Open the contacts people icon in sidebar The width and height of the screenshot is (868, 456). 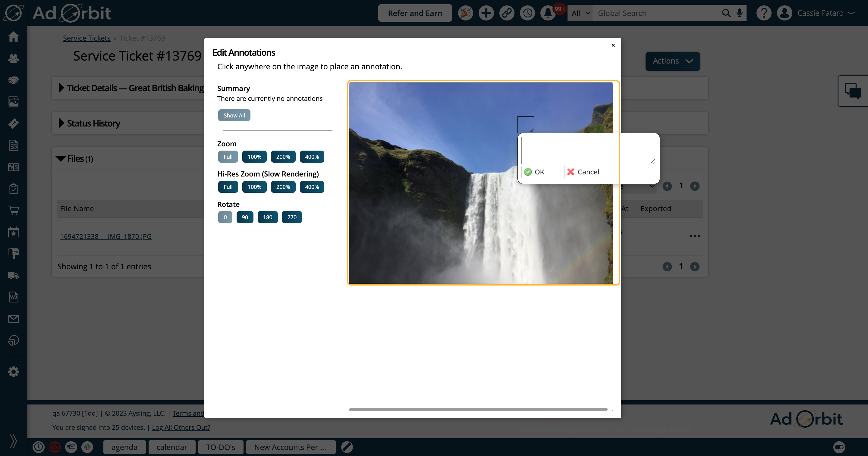pos(14,58)
